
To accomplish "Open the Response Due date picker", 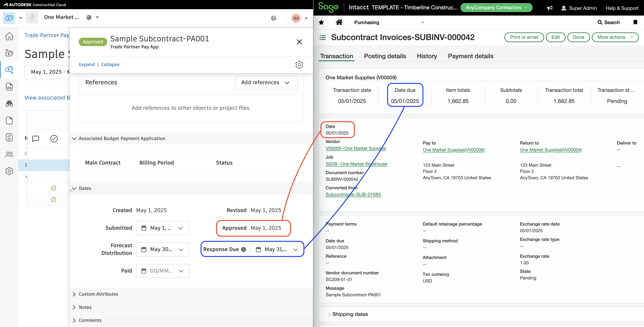I will point(277,249).
